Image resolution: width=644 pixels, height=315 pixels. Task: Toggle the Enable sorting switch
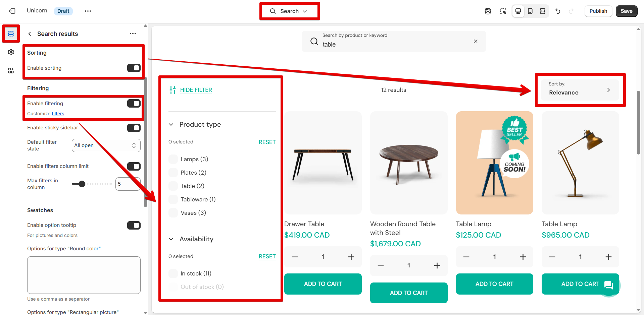coord(134,68)
